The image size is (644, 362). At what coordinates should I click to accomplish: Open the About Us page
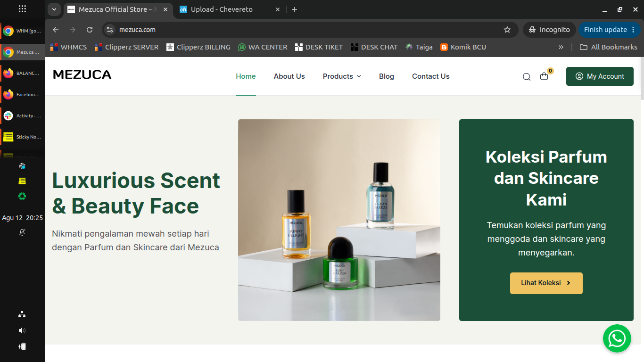pos(289,76)
